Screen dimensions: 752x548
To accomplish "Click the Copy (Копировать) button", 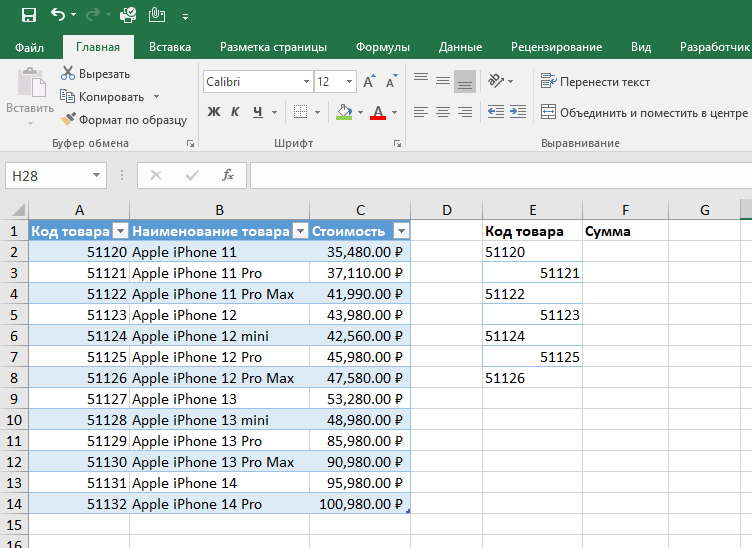I will (102, 97).
